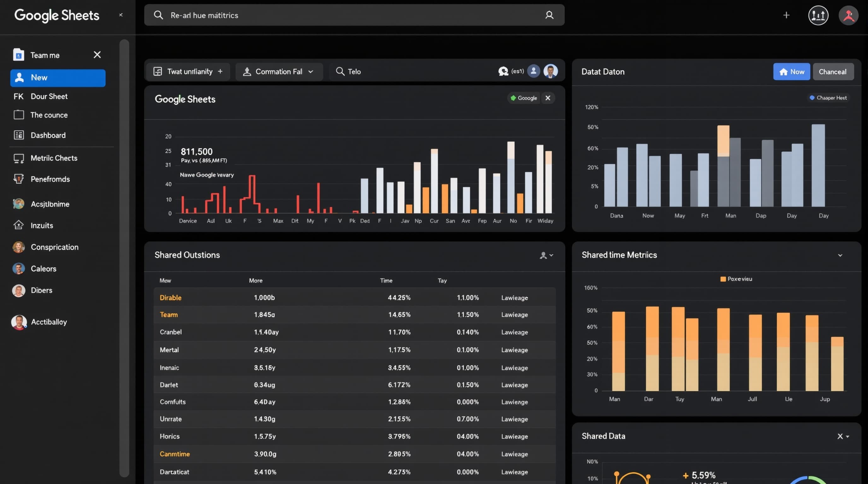Viewport: 868px width, 484px height.
Task: Click the X dropdown in Shared Data
Action: [843, 436]
